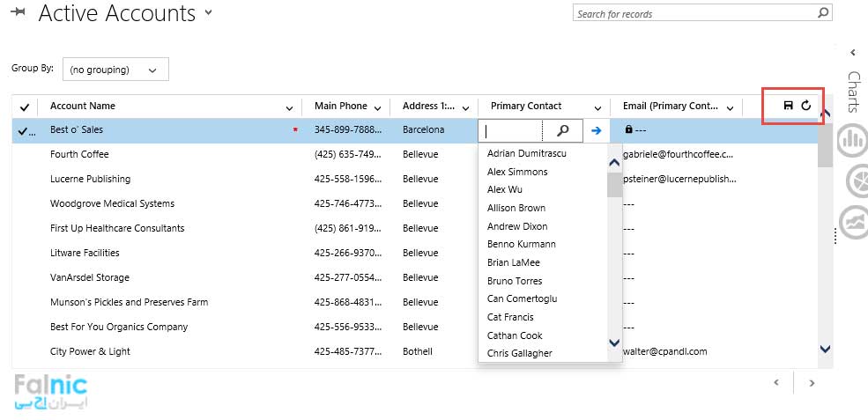Click the lock icon in the Email cell
The image size is (868, 420).
[628, 129]
